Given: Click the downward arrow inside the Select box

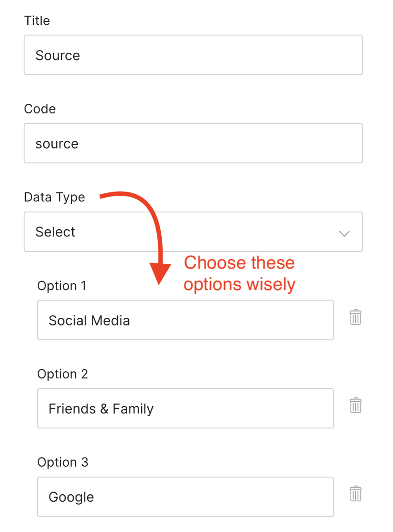Looking at the screenshot, I should pyautogui.click(x=344, y=233).
